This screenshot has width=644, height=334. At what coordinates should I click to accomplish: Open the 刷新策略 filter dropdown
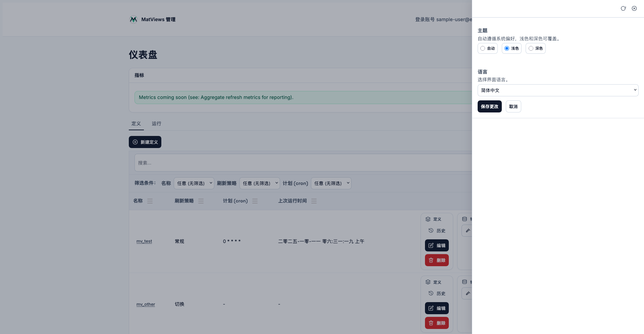(260, 183)
